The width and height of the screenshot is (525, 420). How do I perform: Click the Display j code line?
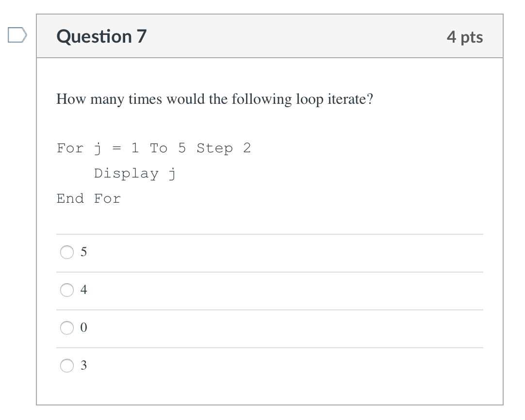[135, 173]
